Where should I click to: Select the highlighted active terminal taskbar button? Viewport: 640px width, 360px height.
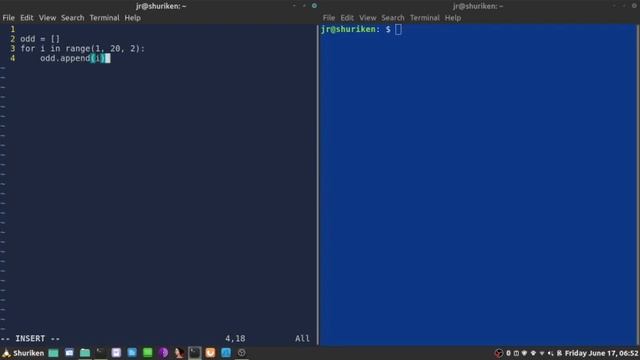195,353
